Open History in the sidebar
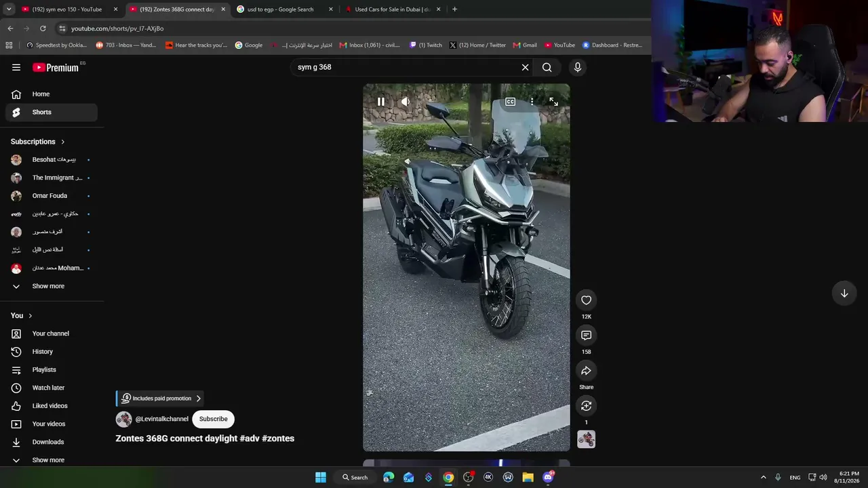This screenshot has height=488, width=868. (52, 352)
